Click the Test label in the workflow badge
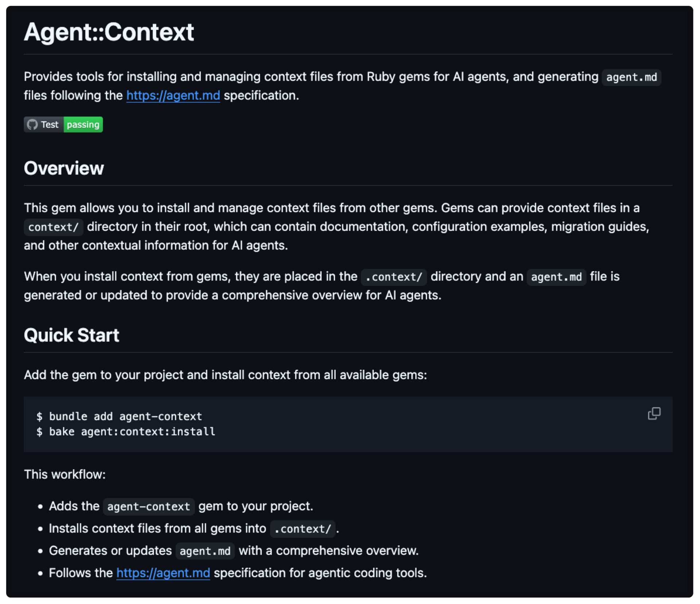Image resolution: width=700 pixels, height=604 pixels. tap(50, 125)
